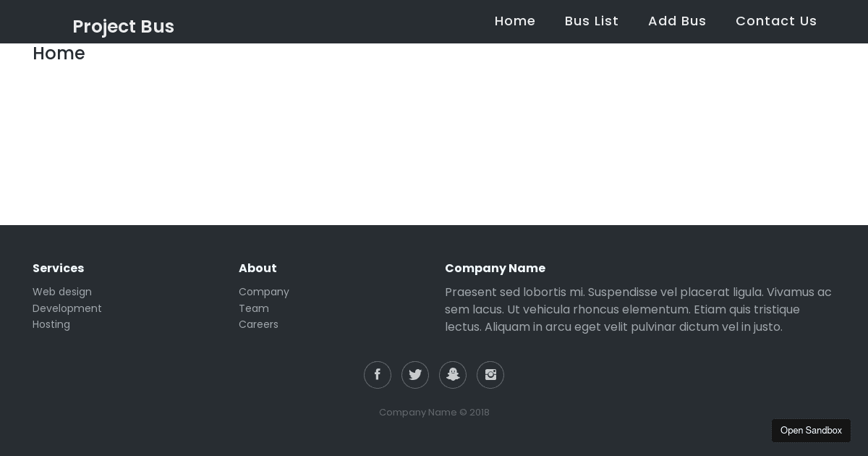Go to the Add Bus page
The width and height of the screenshot is (868, 456).
point(677,21)
